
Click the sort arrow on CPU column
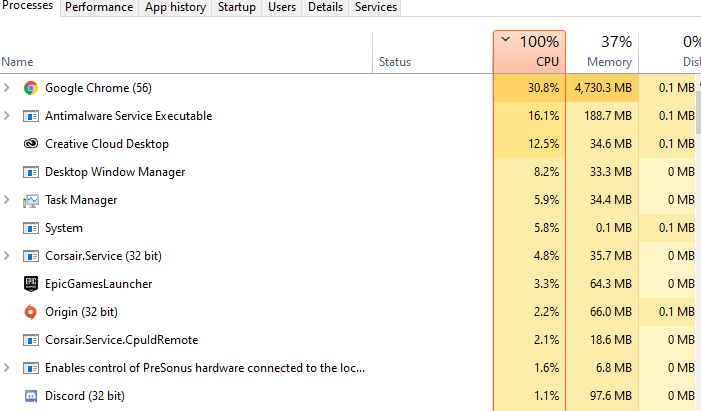tap(506, 39)
